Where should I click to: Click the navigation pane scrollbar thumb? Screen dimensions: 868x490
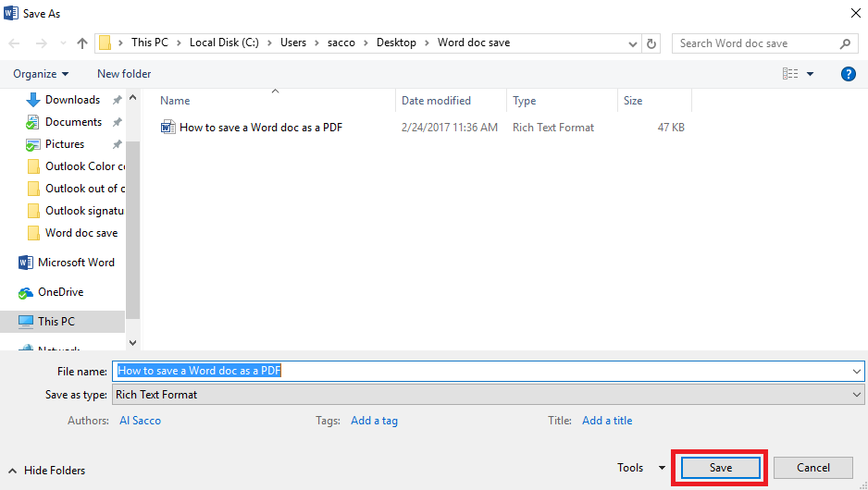point(133,230)
